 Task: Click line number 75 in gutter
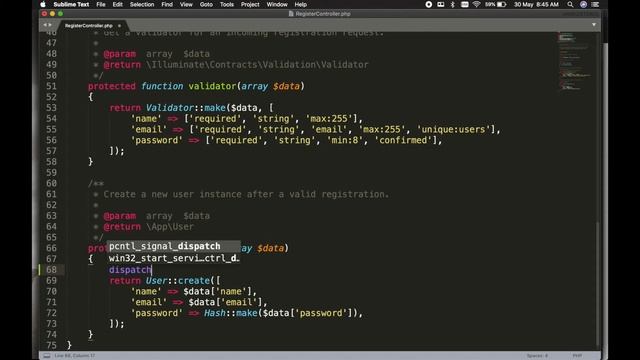51,345
